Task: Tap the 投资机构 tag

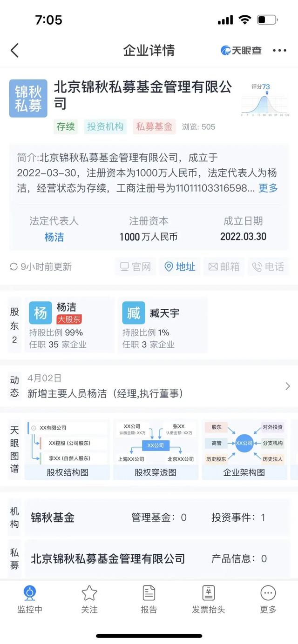Action: [105, 126]
